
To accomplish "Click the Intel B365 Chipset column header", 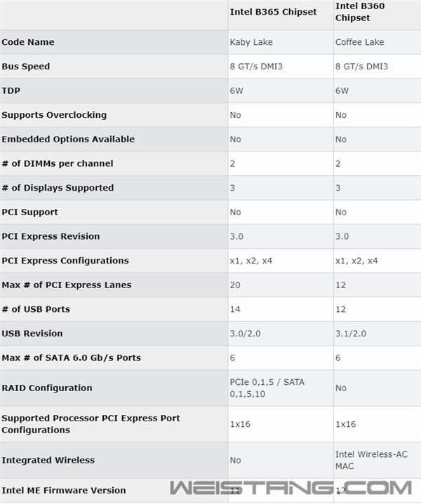I will (273, 12).
